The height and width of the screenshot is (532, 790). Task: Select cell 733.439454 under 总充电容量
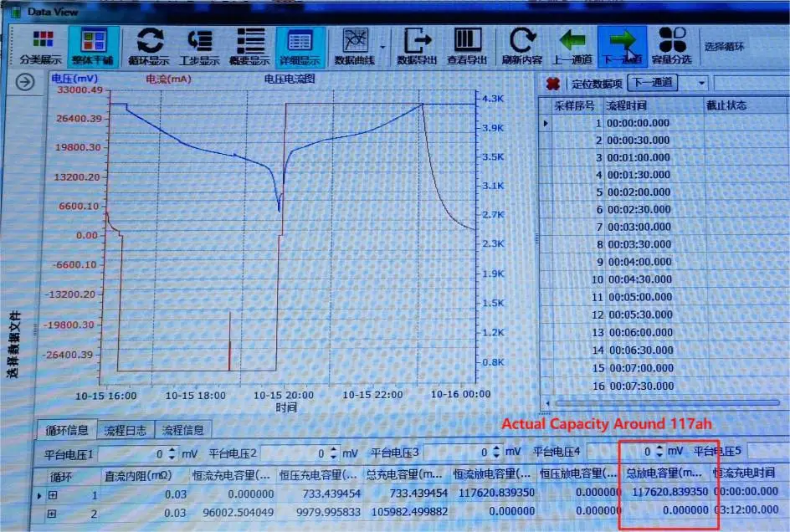[x=418, y=494]
